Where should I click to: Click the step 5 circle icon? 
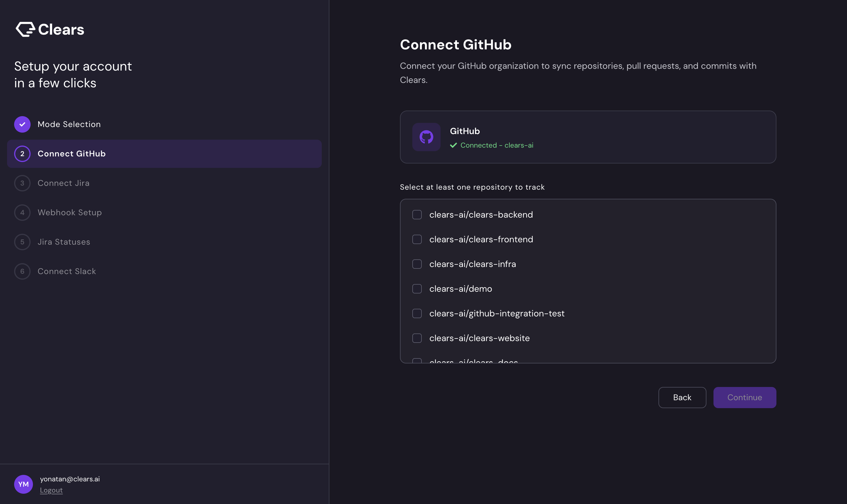pos(22,242)
